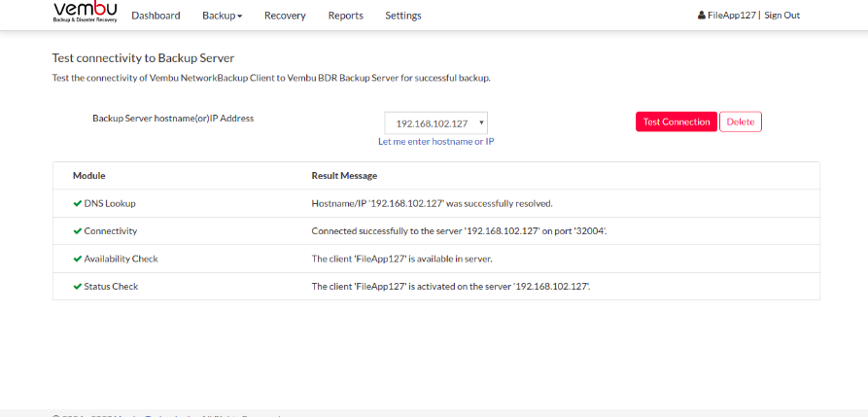Click the green checkmark next to Status Check
Screen dimensions: 868x417
[x=78, y=287]
